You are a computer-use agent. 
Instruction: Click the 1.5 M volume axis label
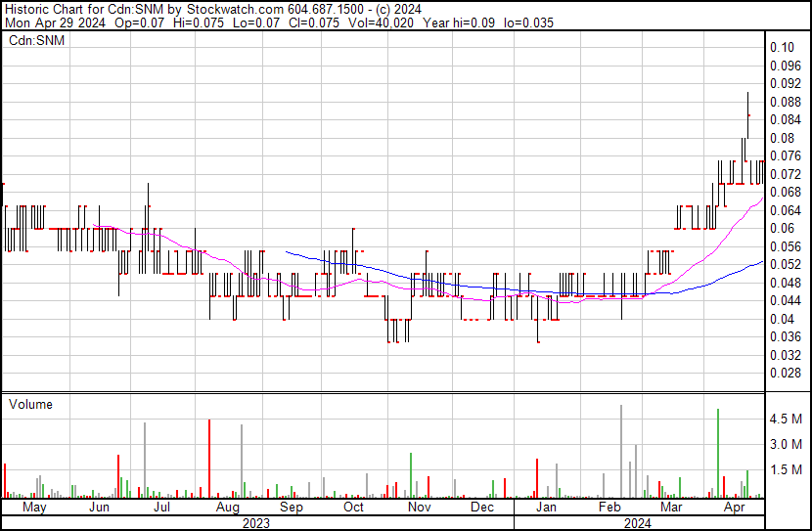point(787,470)
